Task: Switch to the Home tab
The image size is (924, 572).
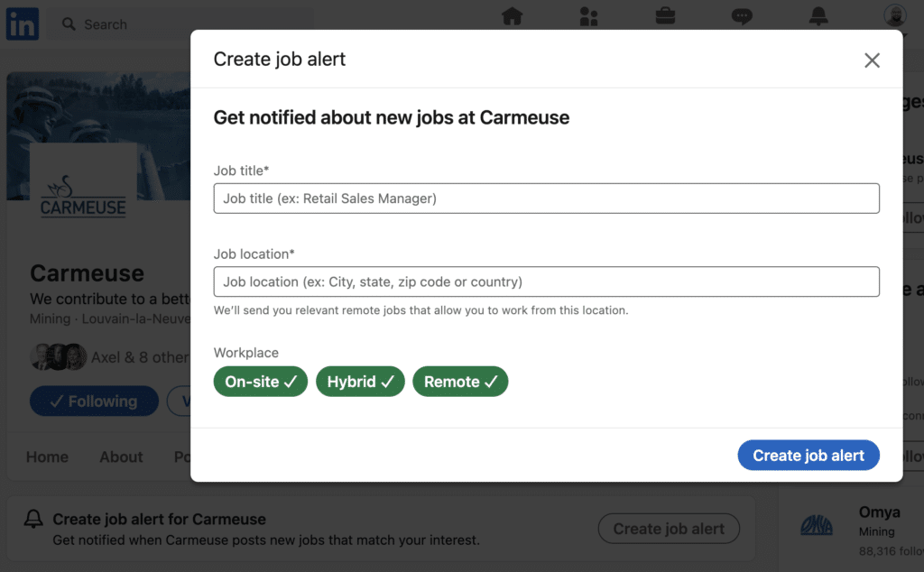Action: [47, 457]
